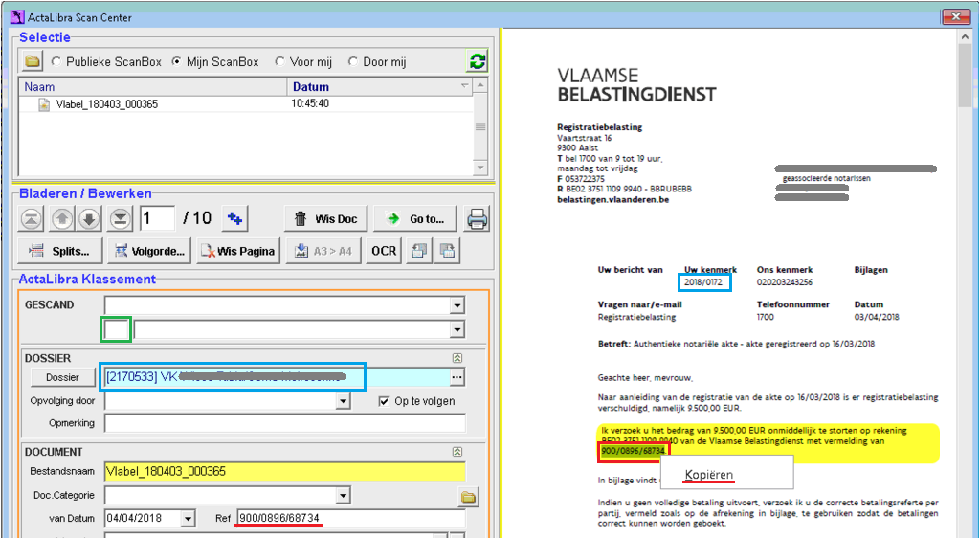Click the dossier field [2170533]
This screenshot has height=538, width=980.
tap(276, 377)
